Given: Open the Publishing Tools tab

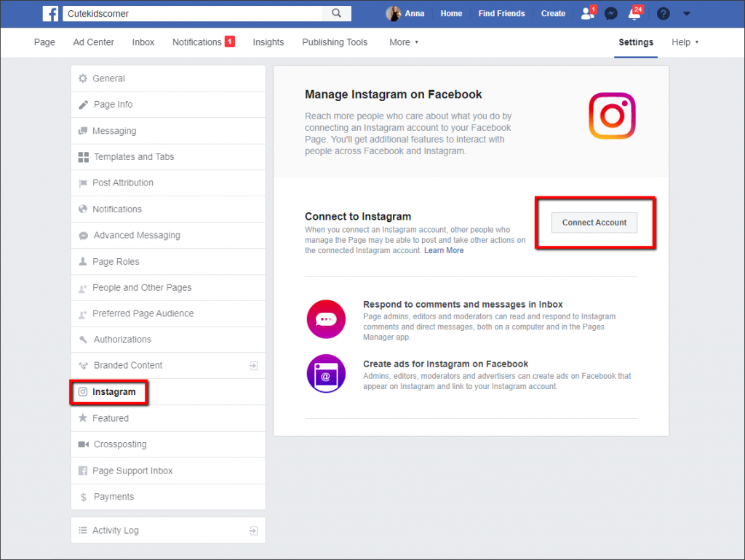Looking at the screenshot, I should [x=335, y=42].
